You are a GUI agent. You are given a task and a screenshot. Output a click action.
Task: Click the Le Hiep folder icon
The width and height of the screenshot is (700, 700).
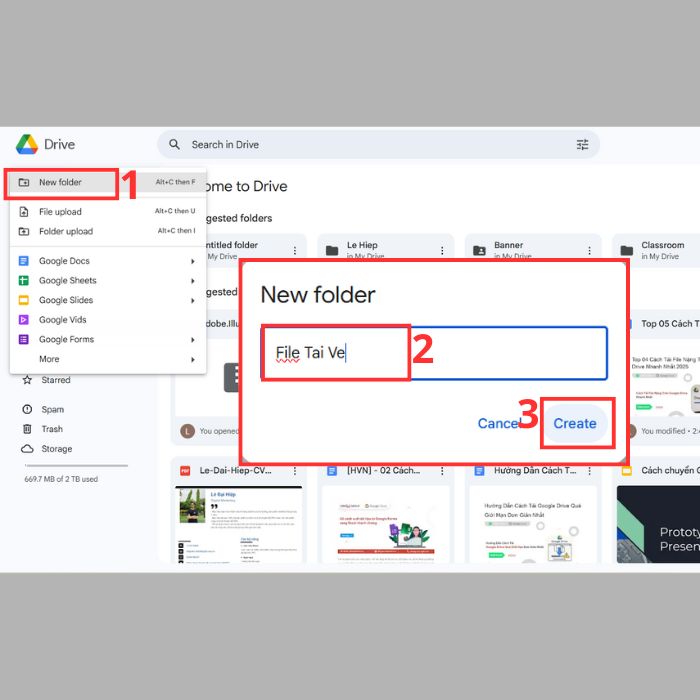(x=332, y=250)
